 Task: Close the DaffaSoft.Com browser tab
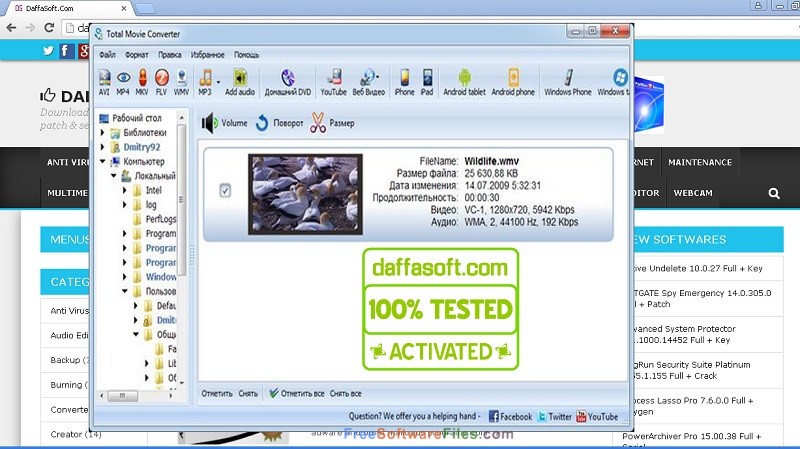point(124,8)
